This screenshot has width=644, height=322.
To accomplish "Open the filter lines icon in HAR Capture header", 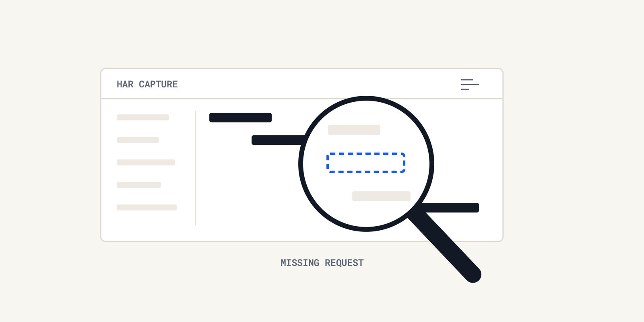I will click(x=470, y=85).
